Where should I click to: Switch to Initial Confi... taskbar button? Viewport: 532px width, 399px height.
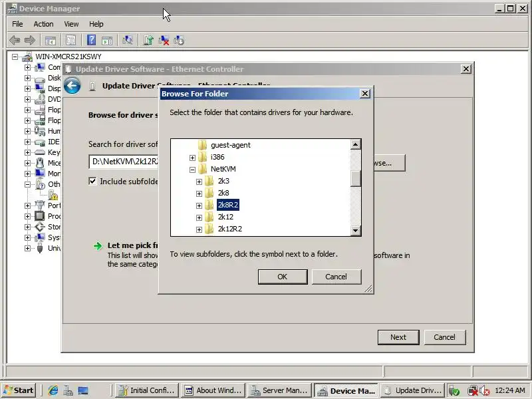[146, 390]
